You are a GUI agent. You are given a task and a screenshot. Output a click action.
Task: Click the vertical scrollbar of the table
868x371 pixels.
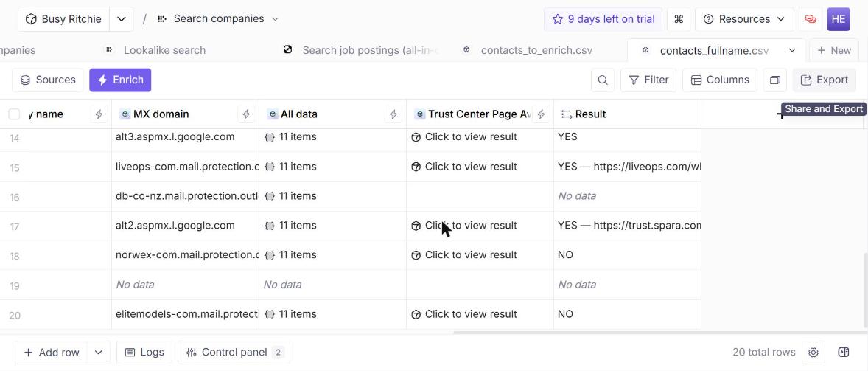(x=865, y=291)
